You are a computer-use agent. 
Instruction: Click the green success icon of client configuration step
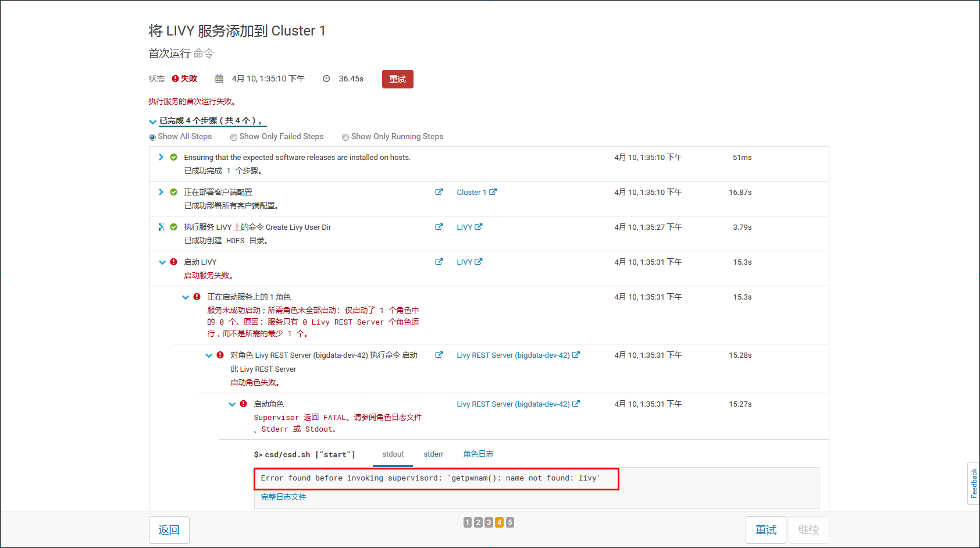click(x=173, y=192)
